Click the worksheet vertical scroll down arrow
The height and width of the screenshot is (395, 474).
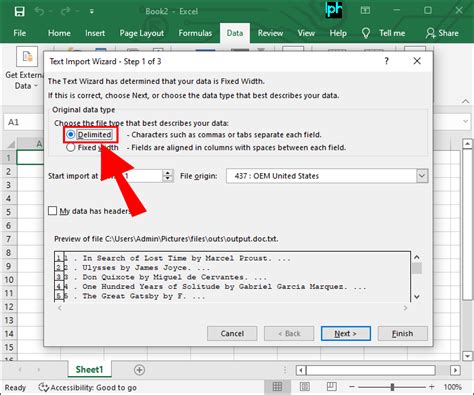467,356
